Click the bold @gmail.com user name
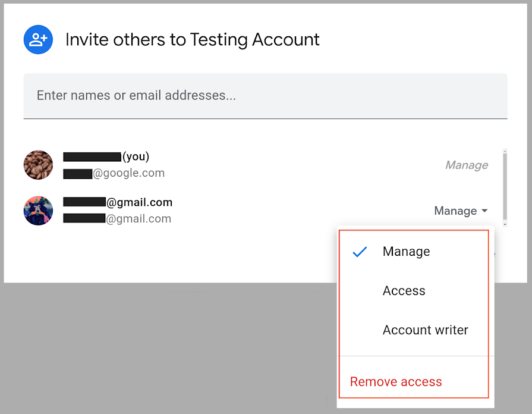 (118, 202)
